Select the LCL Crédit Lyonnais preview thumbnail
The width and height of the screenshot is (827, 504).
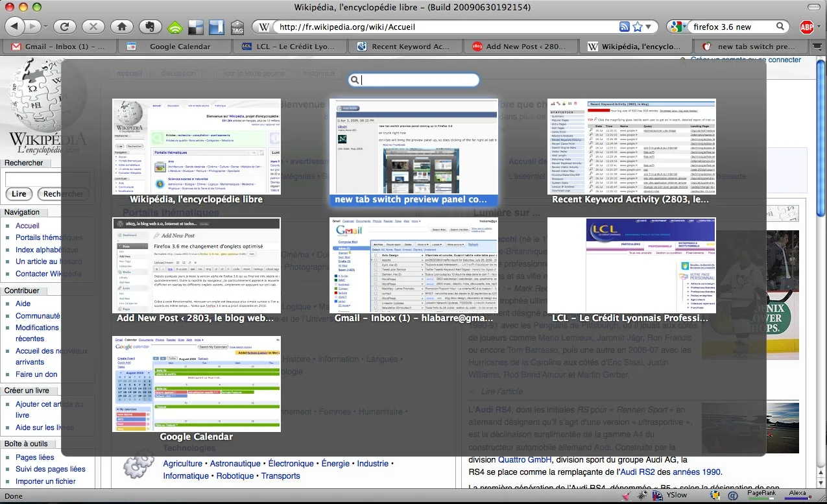(x=631, y=265)
